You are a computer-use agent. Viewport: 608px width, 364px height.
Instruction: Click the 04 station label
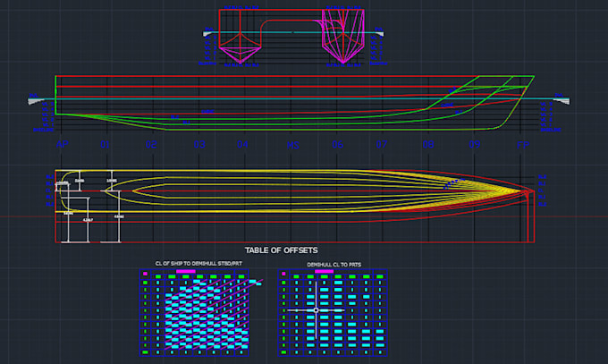coord(242,144)
